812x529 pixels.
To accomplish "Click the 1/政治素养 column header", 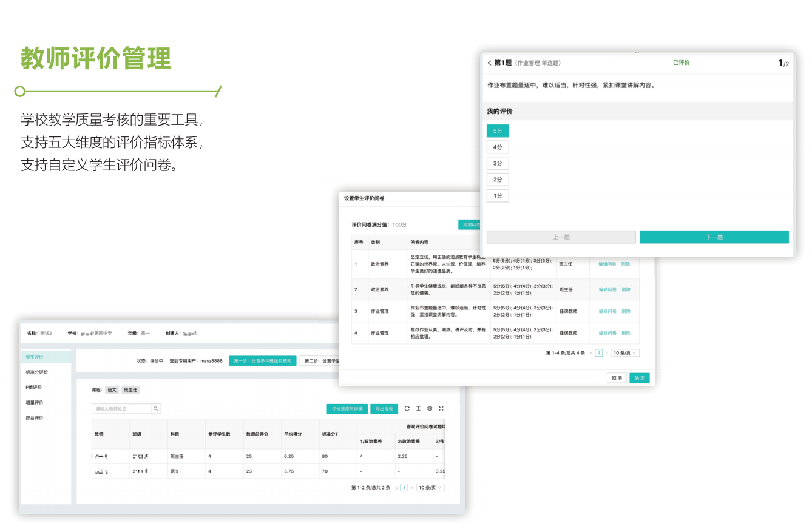I will pos(376,442).
